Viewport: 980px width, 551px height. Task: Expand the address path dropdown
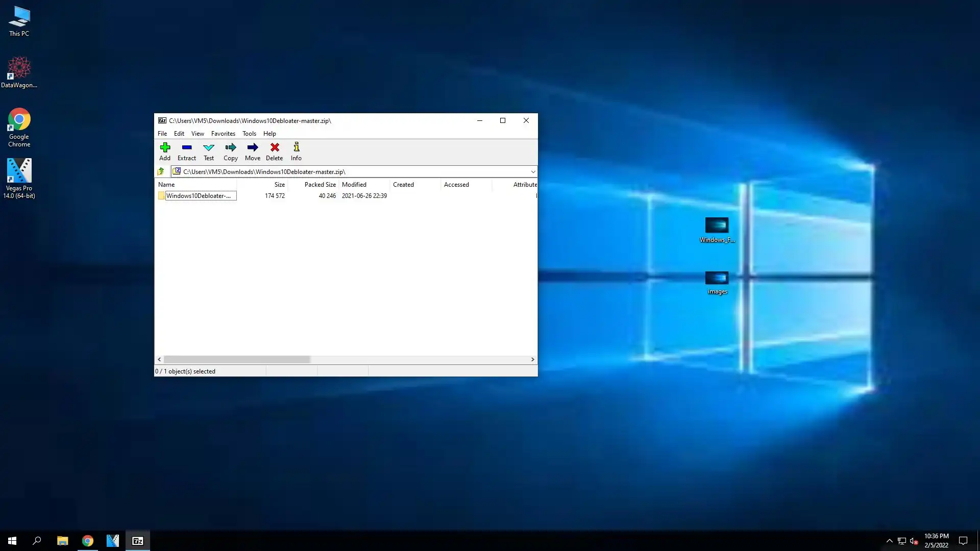pyautogui.click(x=532, y=172)
